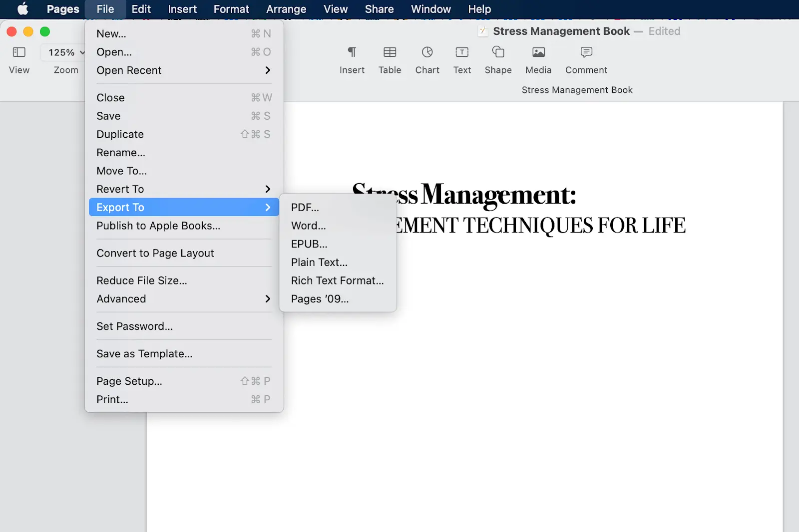
Task: Choose Save as Template
Action: pyautogui.click(x=144, y=353)
